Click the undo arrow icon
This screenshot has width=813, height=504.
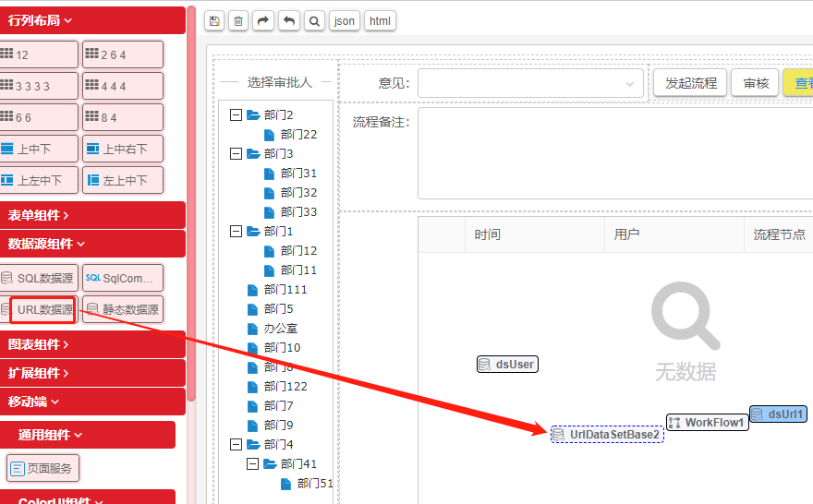click(288, 21)
